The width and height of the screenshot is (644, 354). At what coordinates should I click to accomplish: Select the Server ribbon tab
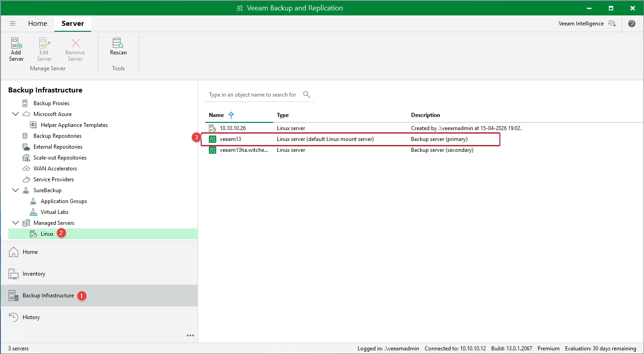click(73, 24)
